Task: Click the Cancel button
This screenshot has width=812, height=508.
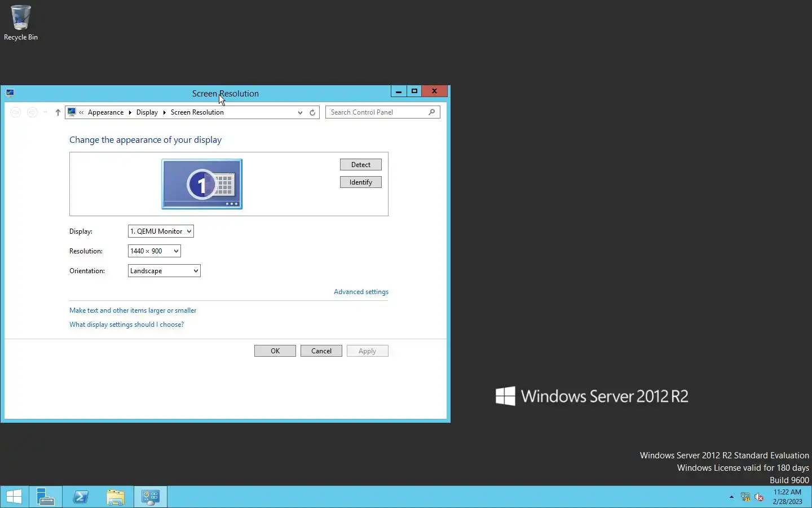Action: click(x=321, y=351)
